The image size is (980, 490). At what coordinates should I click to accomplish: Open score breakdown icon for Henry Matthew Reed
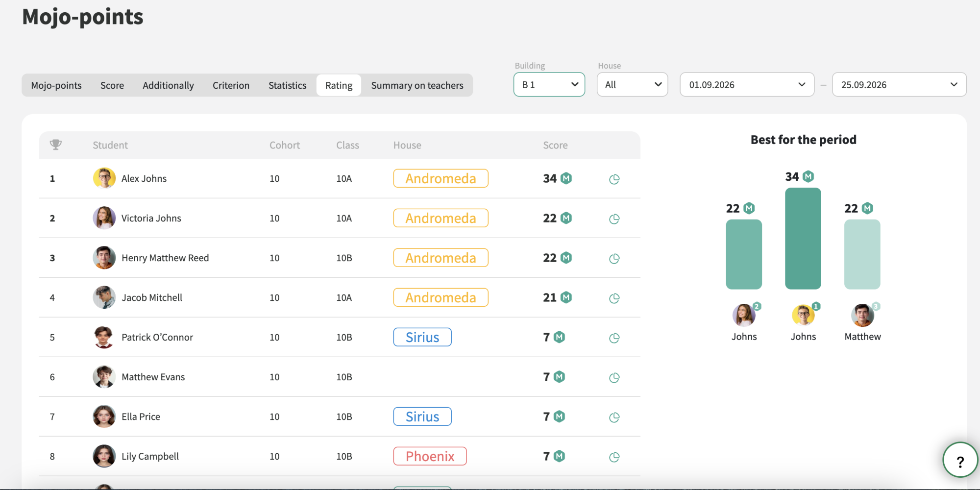tap(614, 258)
